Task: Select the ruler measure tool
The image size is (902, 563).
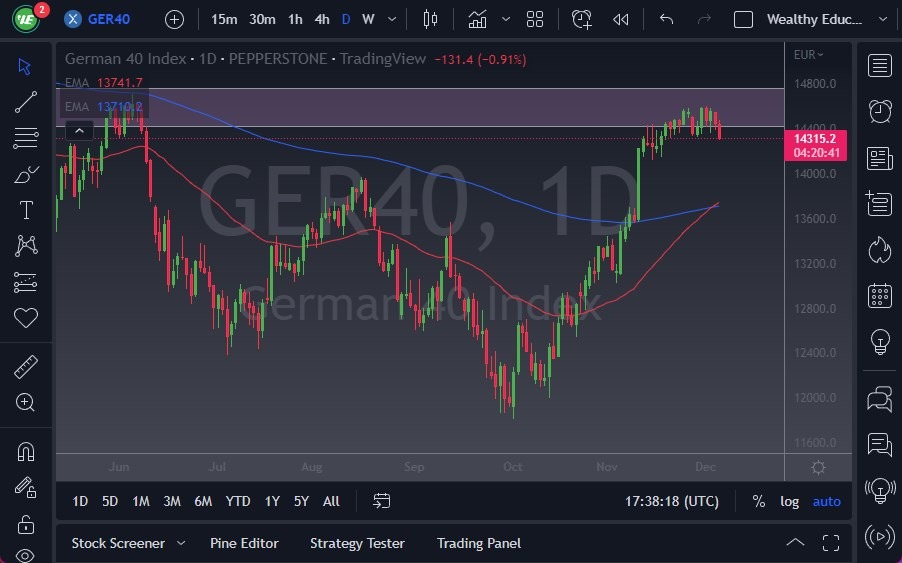Action: pyautogui.click(x=25, y=367)
